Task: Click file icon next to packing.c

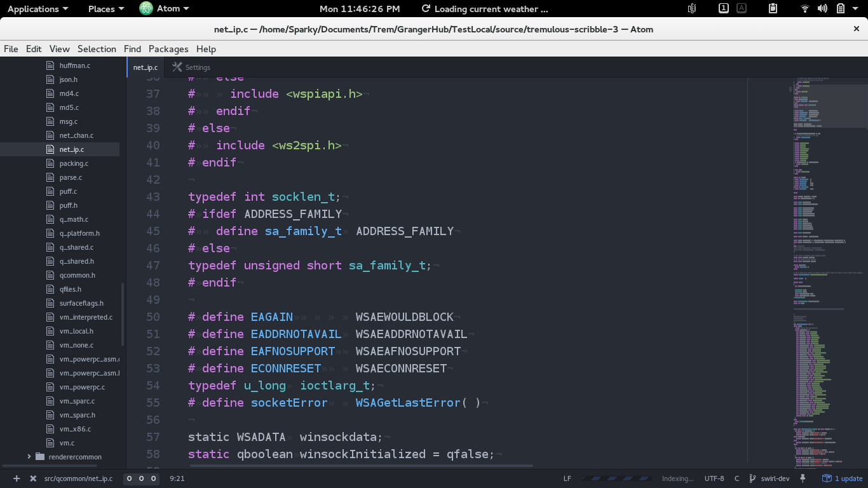Action: tap(51, 163)
